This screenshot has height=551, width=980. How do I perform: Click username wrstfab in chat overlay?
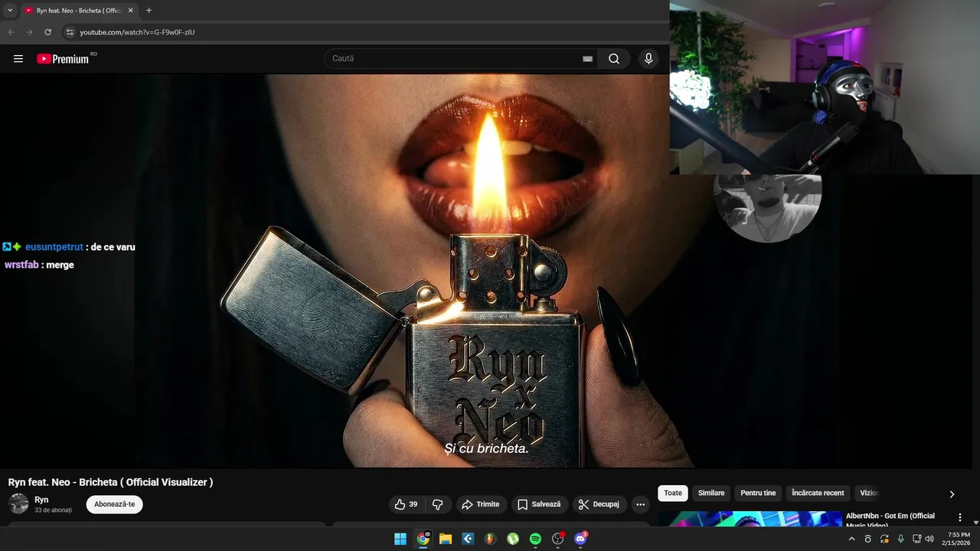(x=21, y=265)
